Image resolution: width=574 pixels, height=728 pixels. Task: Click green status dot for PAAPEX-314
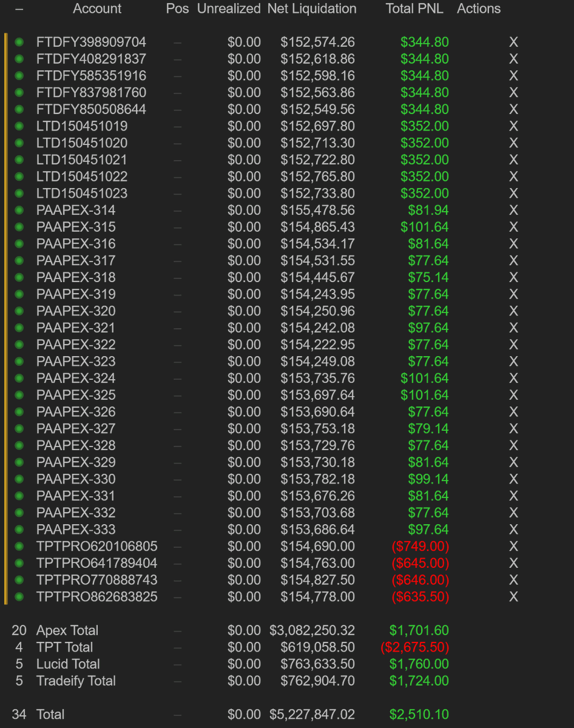point(19,211)
